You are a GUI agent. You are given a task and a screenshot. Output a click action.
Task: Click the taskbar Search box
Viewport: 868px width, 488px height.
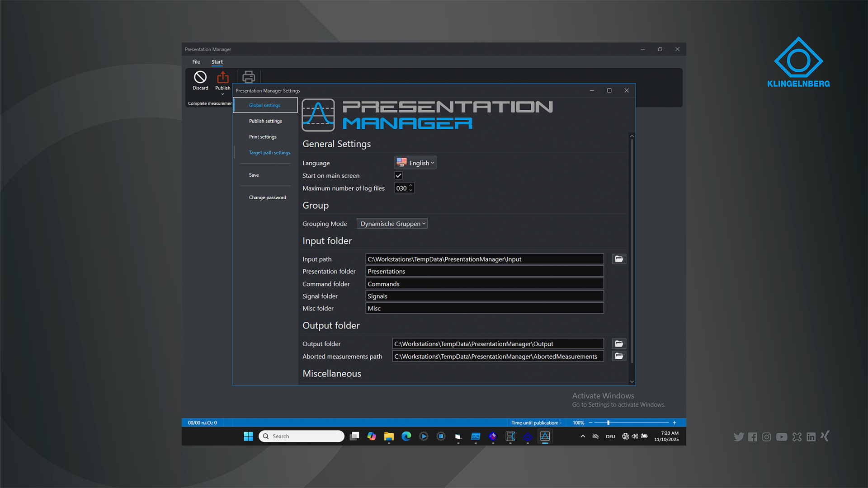[x=302, y=436]
